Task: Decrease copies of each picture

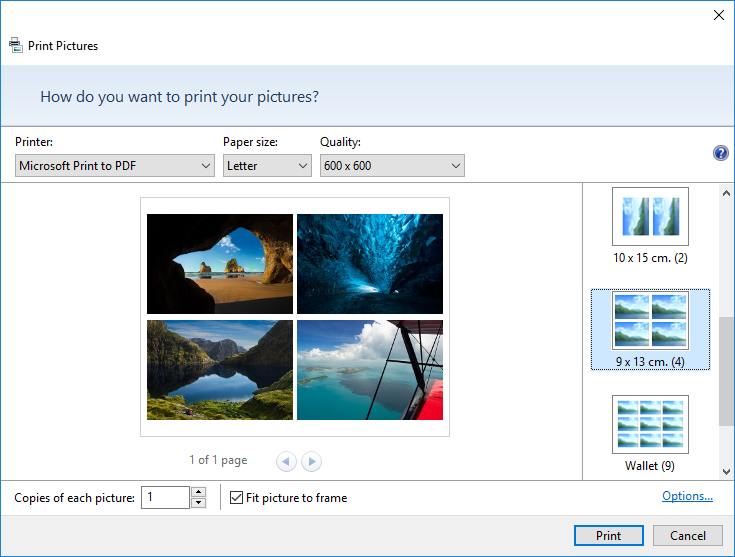Action: [199, 503]
